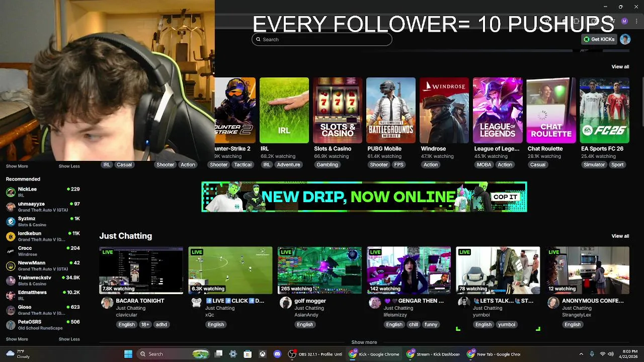Select the MOBA tag under League of Legends
This screenshot has height=362, width=644.
[x=484, y=164]
